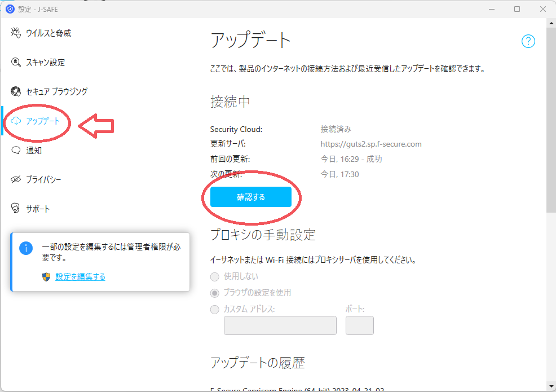Select the 使用しない proxy radio button
This screenshot has height=392, width=556.
(x=214, y=277)
